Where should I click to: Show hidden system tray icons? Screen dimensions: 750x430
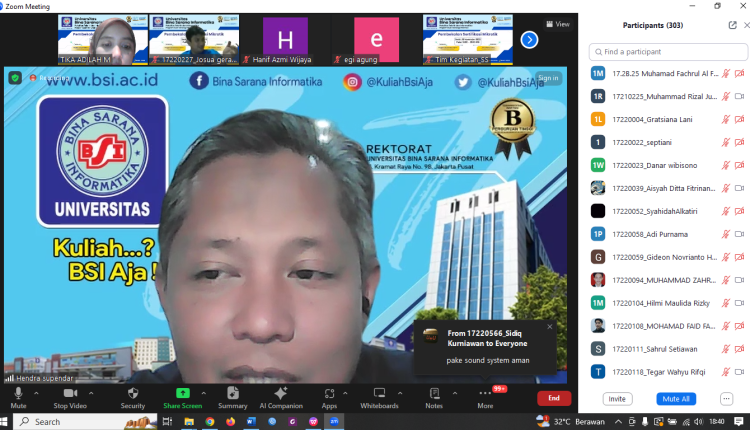618,421
